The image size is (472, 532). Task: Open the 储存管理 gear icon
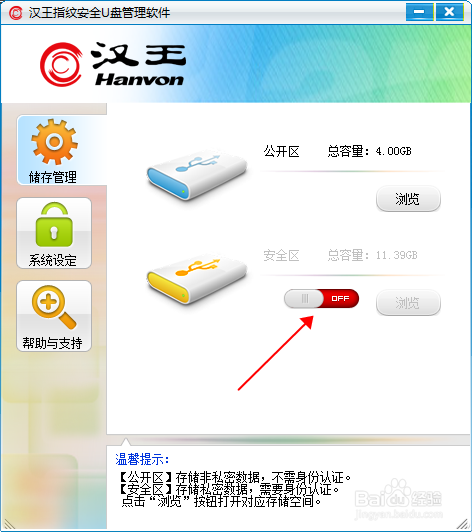click(x=55, y=141)
